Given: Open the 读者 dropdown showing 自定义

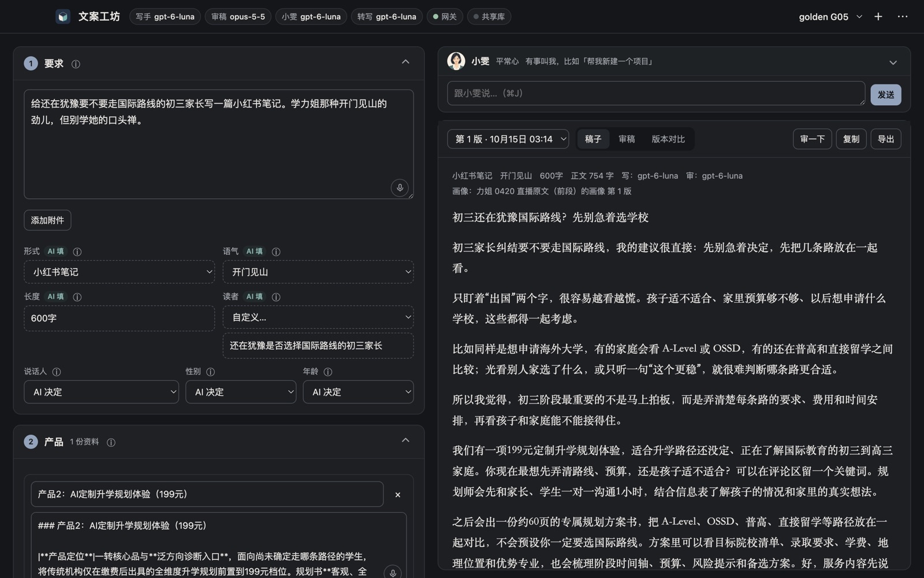Looking at the screenshot, I should point(318,317).
